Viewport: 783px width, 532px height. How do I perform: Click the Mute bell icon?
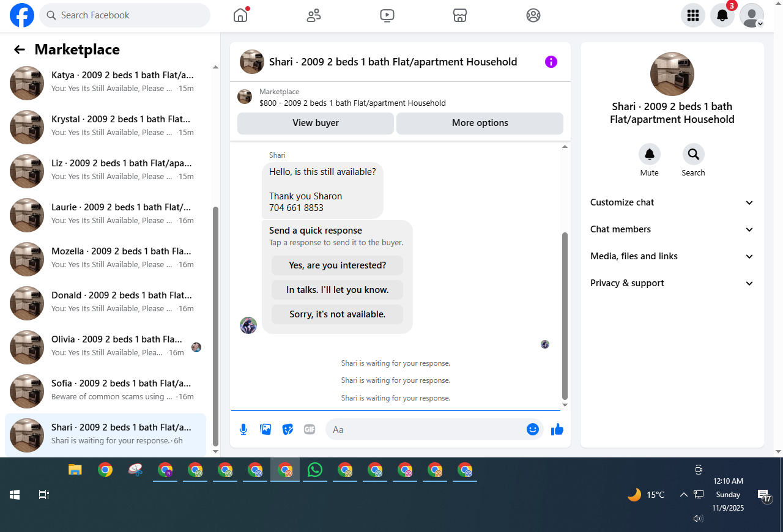click(650, 154)
